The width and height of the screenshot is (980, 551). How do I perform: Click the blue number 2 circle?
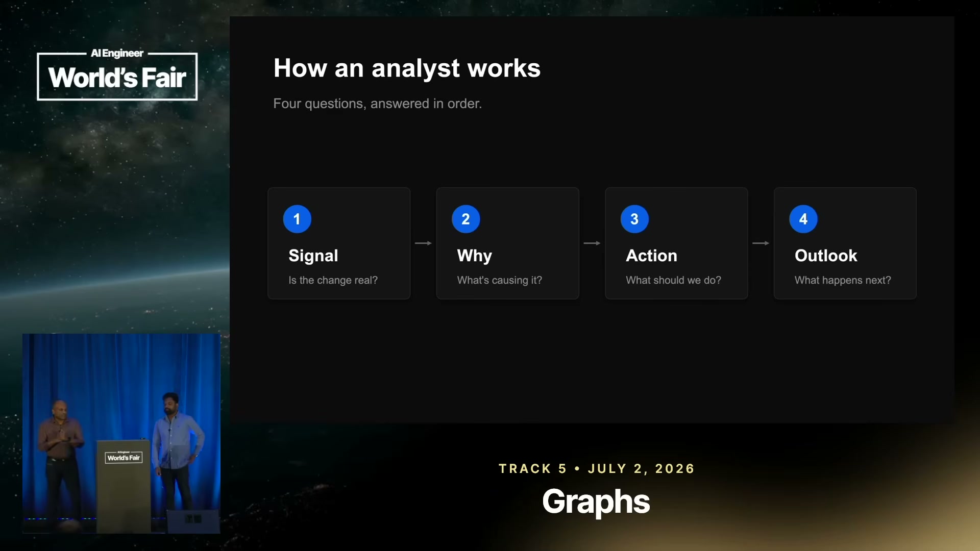pos(465,219)
